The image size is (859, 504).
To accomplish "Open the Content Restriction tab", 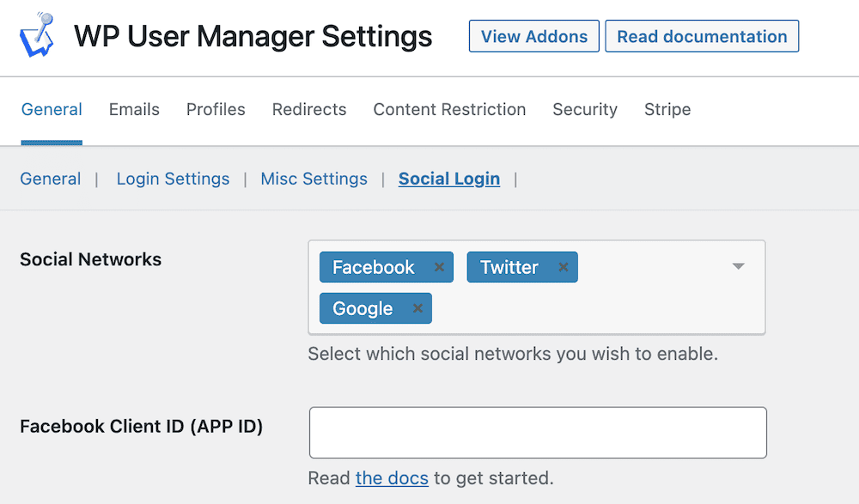I will [x=449, y=110].
